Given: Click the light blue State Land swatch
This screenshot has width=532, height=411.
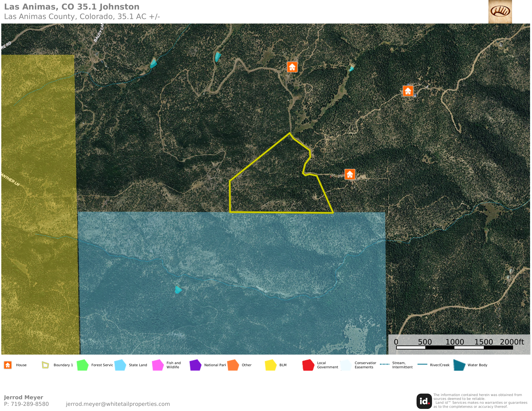Looking at the screenshot, I should click(x=120, y=365).
